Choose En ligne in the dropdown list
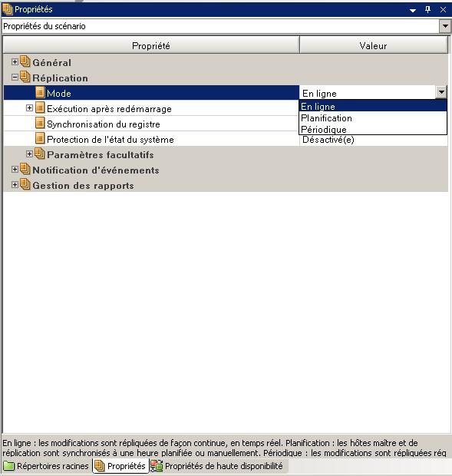This screenshot has width=452, height=476. coord(373,106)
